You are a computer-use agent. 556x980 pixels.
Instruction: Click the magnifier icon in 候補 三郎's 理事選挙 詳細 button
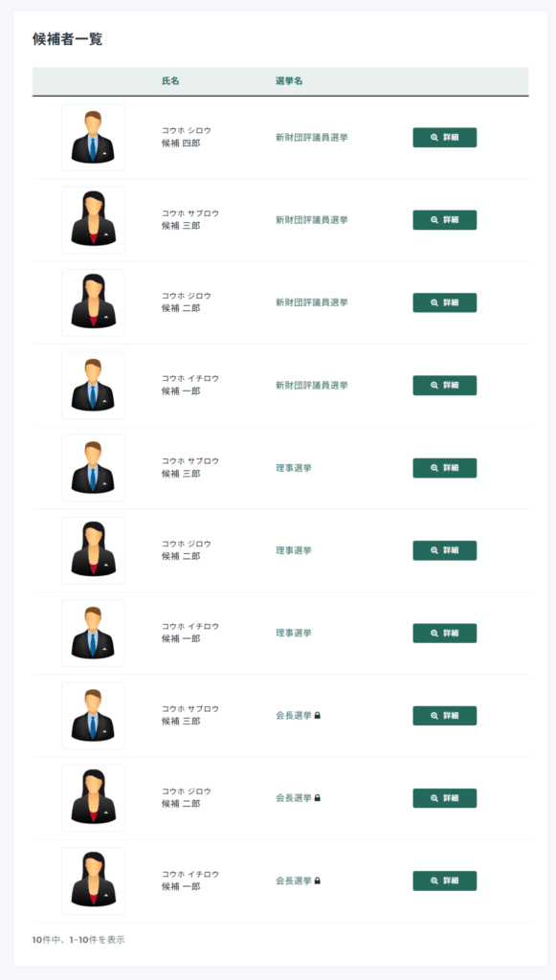point(434,468)
